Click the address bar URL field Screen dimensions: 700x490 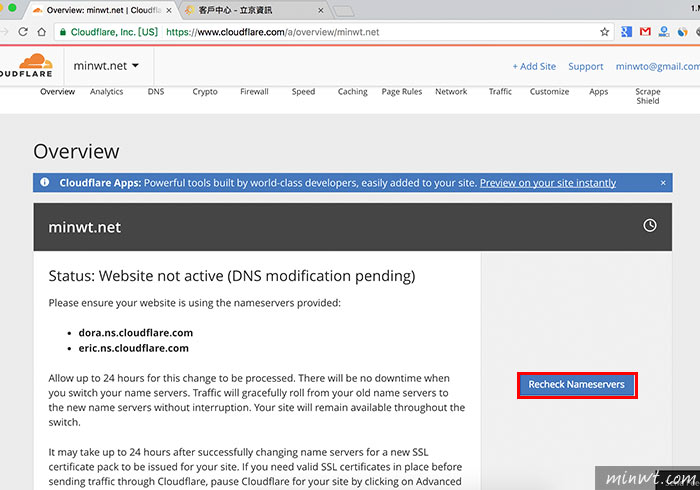pos(334,32)
